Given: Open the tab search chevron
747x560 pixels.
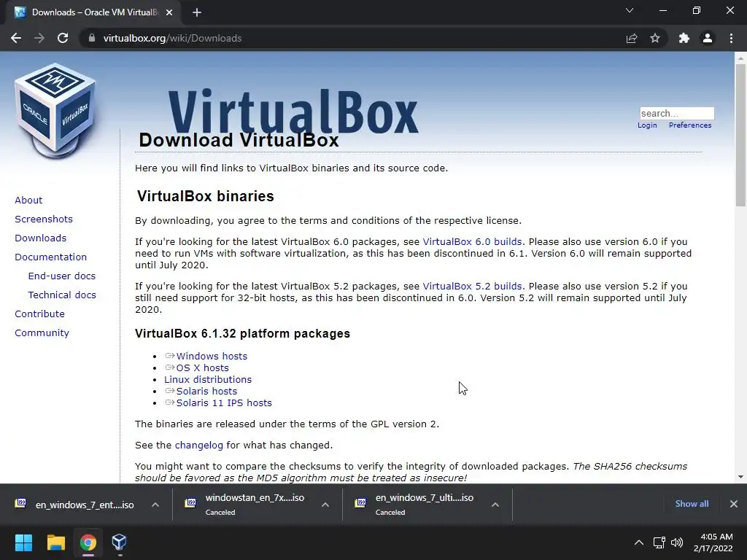Looking at the screenshot, I should coord(630,10).
